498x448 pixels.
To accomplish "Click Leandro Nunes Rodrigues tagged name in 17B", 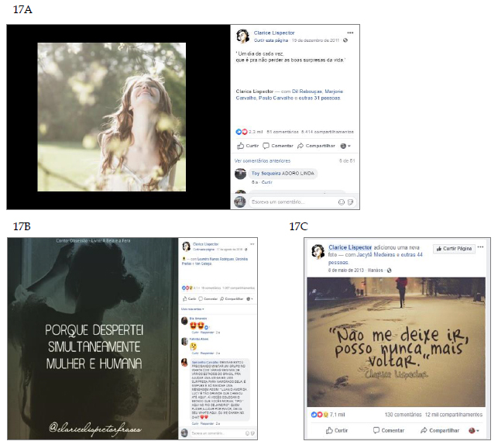I will coord(215,259).
